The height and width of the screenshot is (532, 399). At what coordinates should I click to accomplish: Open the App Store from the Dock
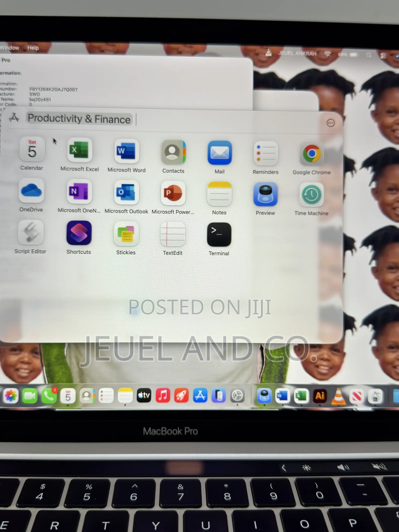pyautogui.click(x=200, y=396)
